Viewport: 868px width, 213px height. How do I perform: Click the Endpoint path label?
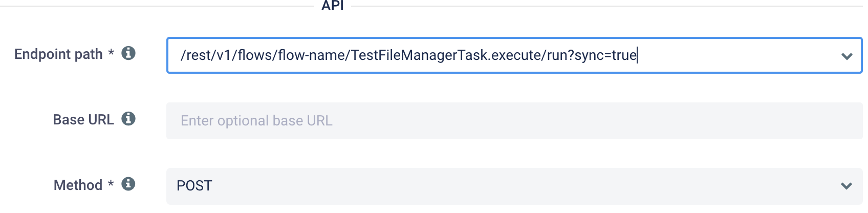pos(58,54)
